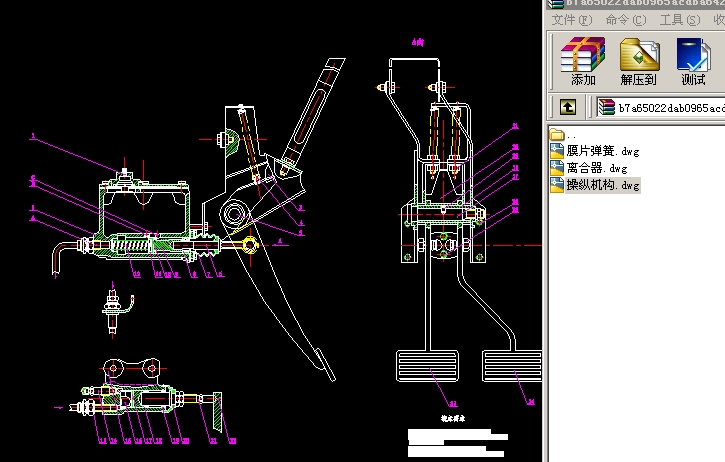This screenshot has width=725, height=462.
Task: Open the 文件(F) menu
Action: [x=572, y=20]
